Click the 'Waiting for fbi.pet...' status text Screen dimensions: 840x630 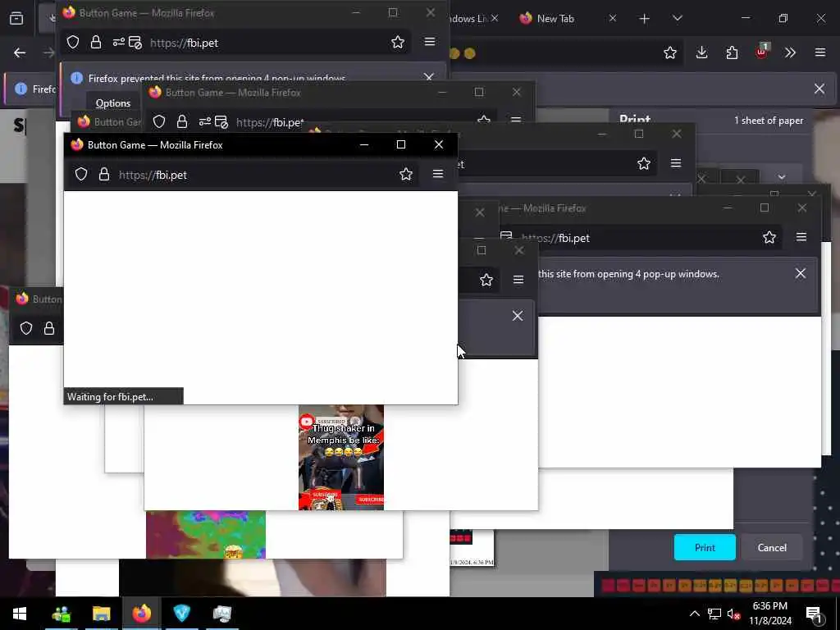point(110,397)
